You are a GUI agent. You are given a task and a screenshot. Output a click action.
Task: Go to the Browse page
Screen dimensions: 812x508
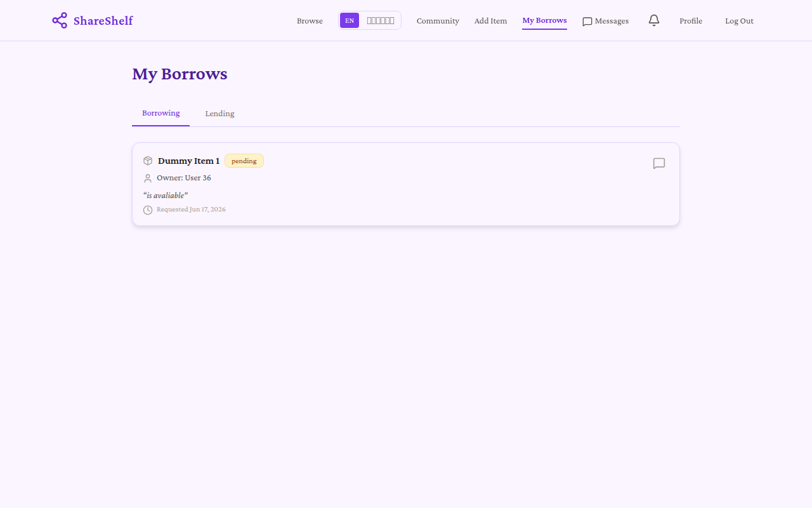(310, 21)
